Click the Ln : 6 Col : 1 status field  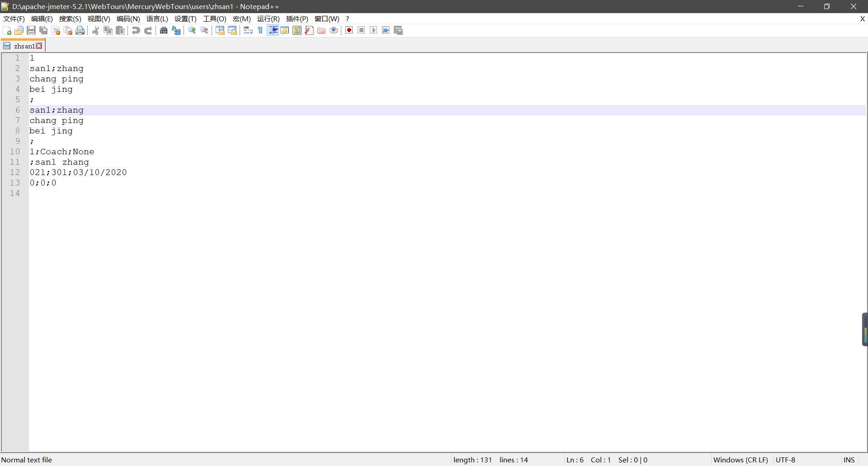589,460
